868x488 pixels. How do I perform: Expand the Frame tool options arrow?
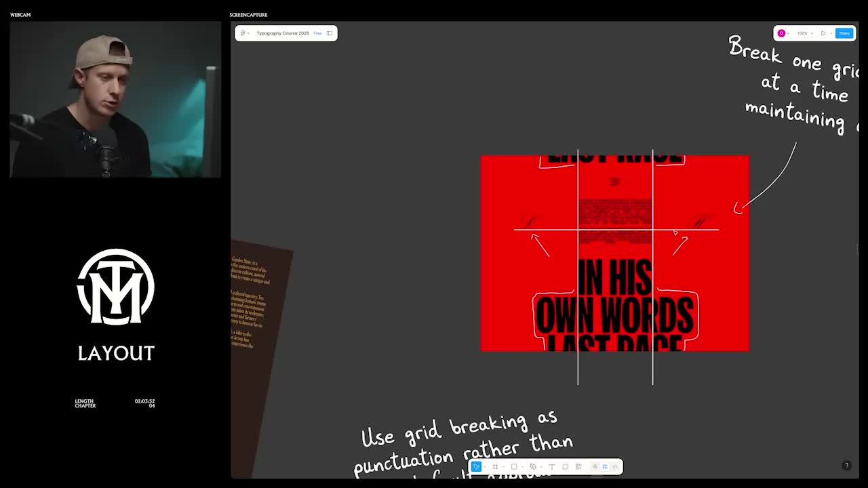504,466
